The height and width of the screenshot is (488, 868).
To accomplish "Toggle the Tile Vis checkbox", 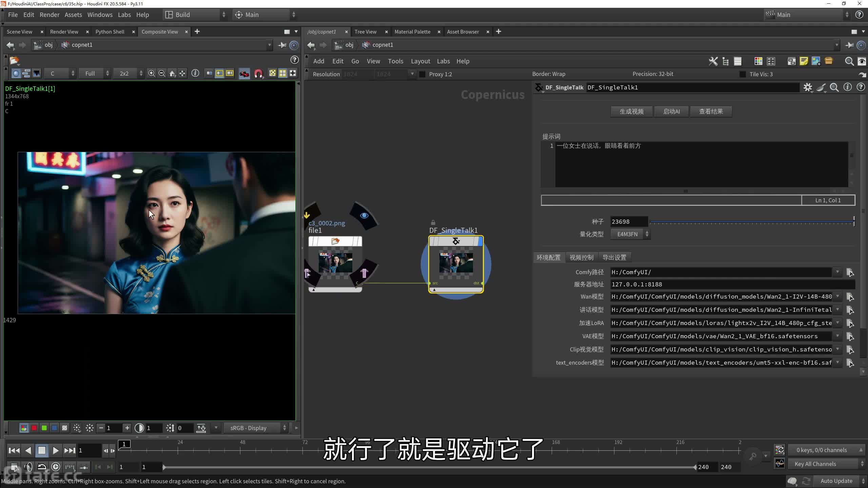I will (743, 74).
